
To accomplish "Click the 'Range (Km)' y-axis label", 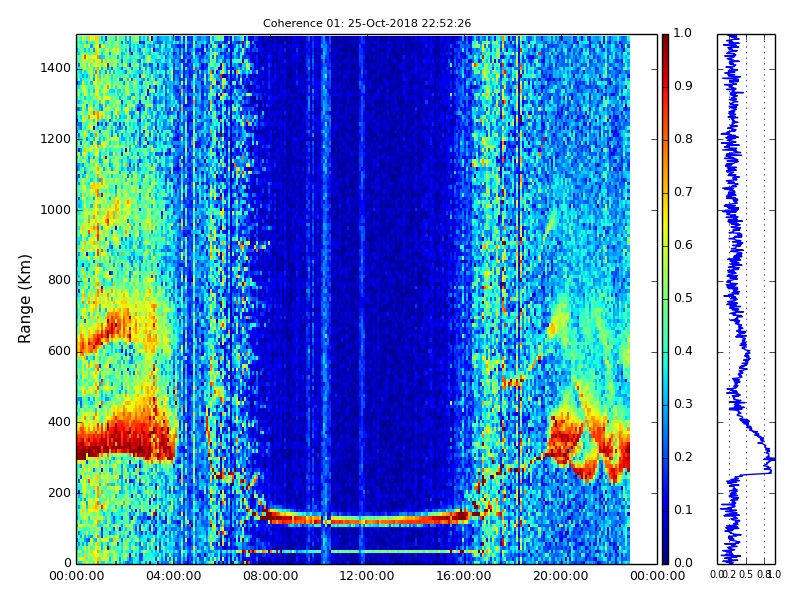I will (24, 299).
